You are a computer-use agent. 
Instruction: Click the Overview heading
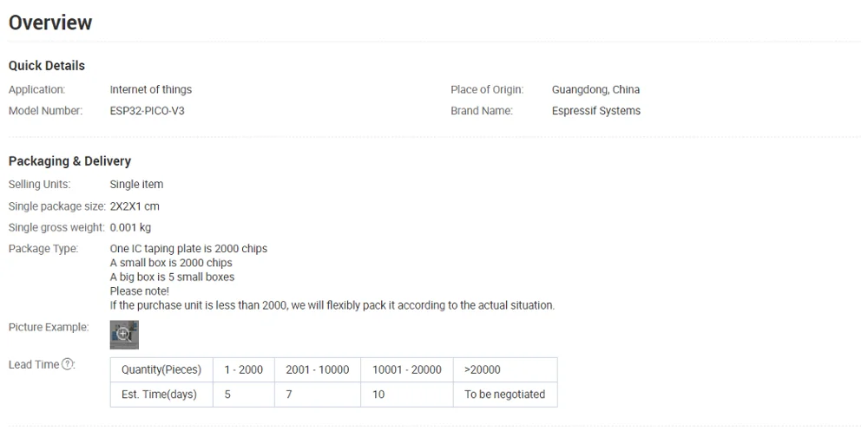pyautogui.click(x=50, y=23)
